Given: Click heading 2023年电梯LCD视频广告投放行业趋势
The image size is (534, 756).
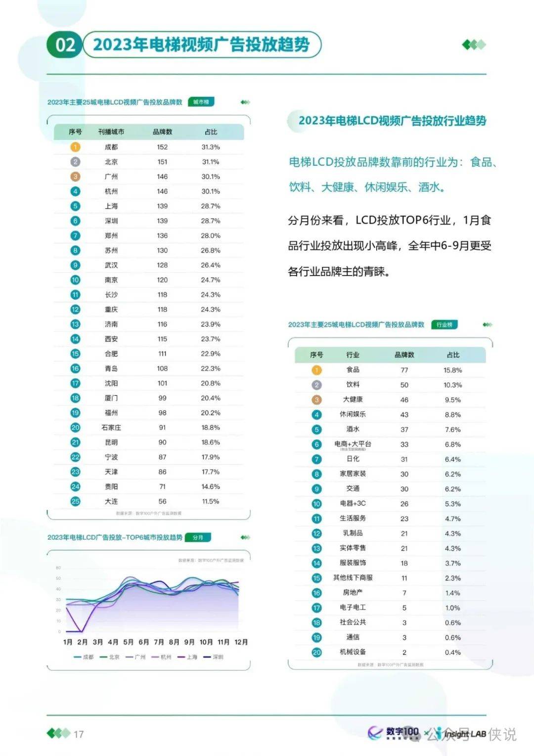Looking at the screenshot, I should (x=393, y=121).
